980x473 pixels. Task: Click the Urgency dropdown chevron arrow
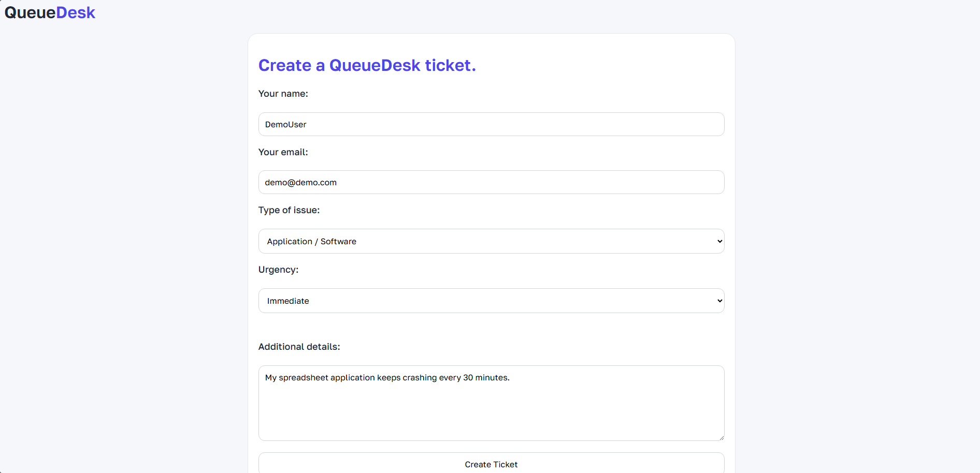[x=719, y=301]
